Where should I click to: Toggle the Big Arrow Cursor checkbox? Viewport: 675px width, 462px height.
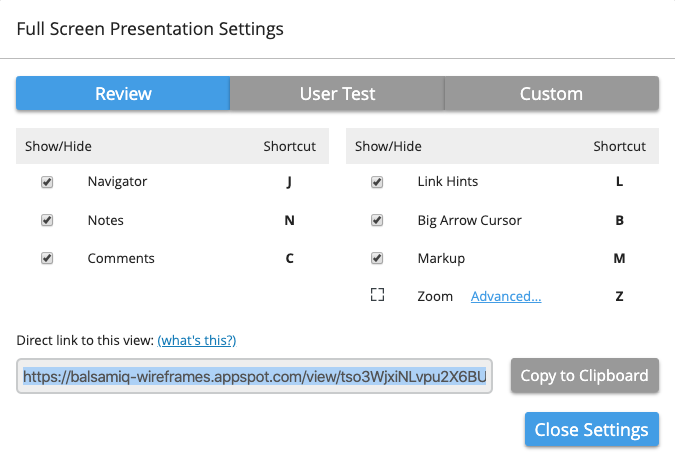pyautogui.click(x=377, y=220)
